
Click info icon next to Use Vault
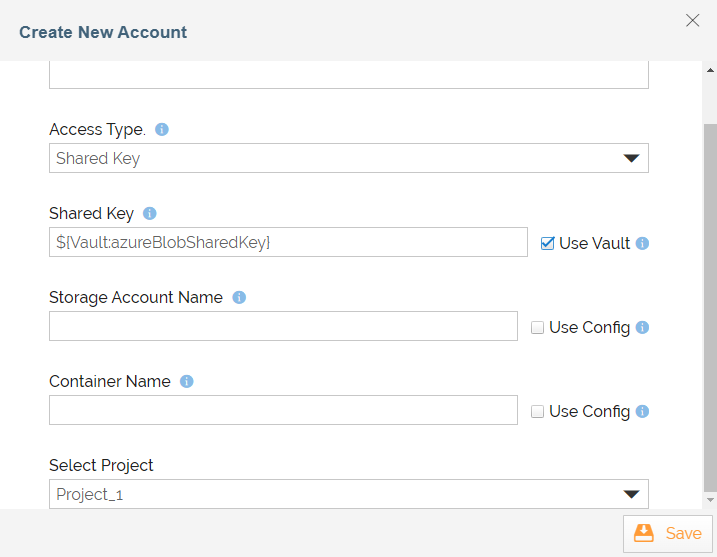point(642,243)
